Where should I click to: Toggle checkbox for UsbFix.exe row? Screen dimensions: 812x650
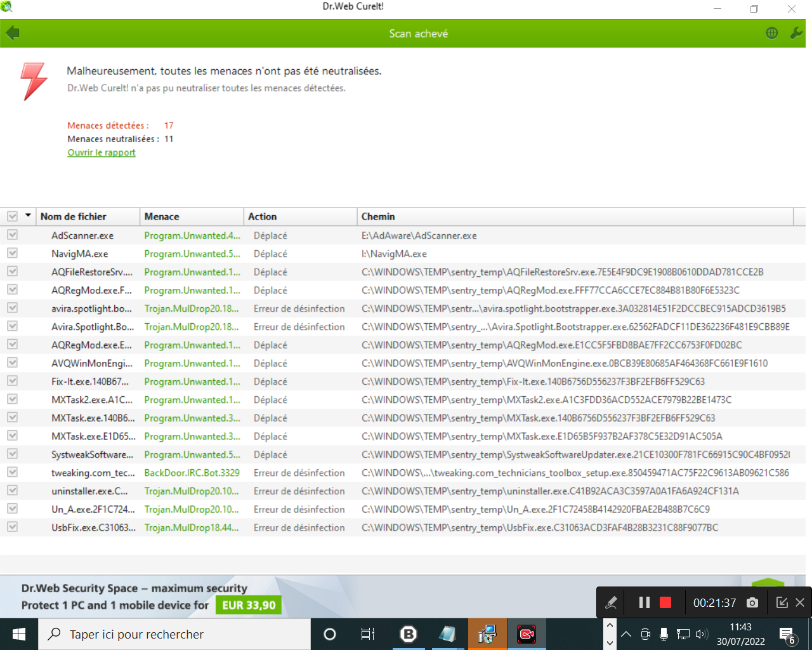point(12,527)
